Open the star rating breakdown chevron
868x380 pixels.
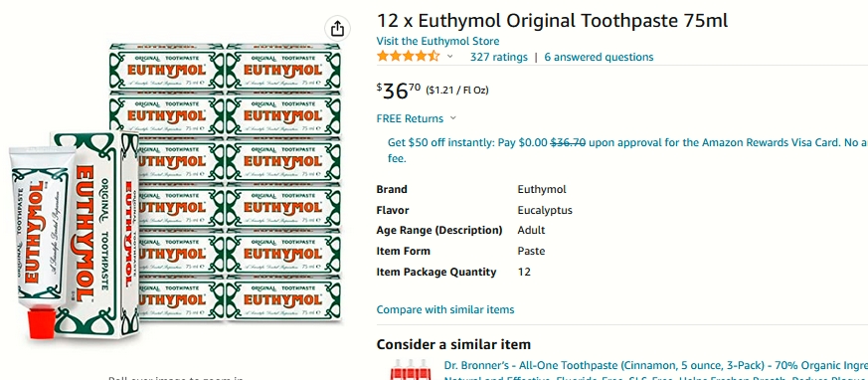click(x=450, y=57)
